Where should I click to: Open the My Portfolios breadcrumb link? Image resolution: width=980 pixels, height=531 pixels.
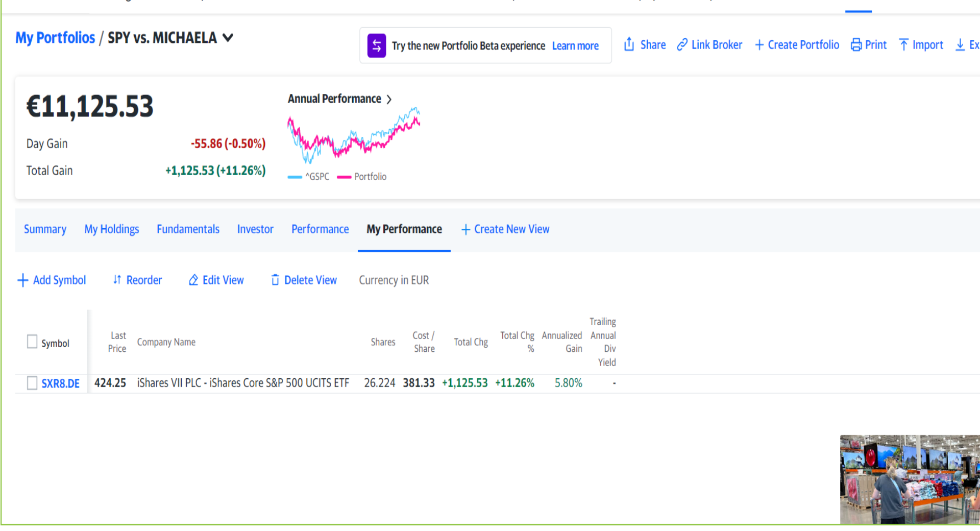pyautogui.click(x=55, y=38)
